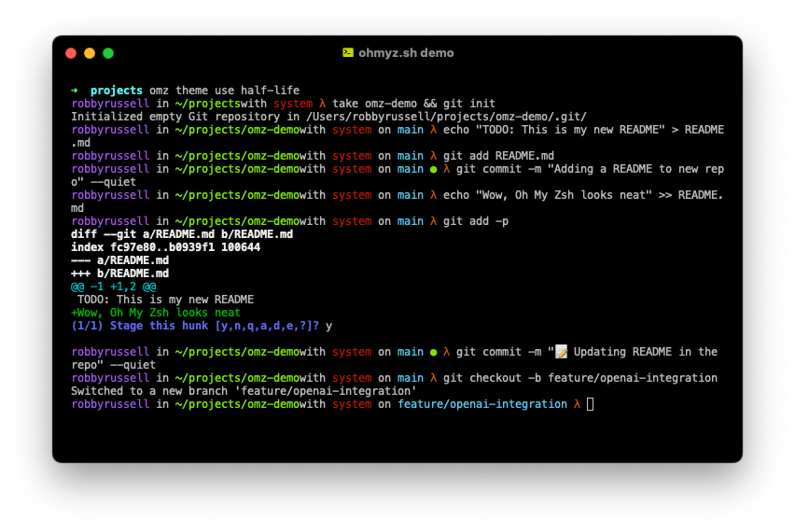Click the green arrow prompt before "projects"
Viewport: 795px width, 532px height.
point(75,91)
